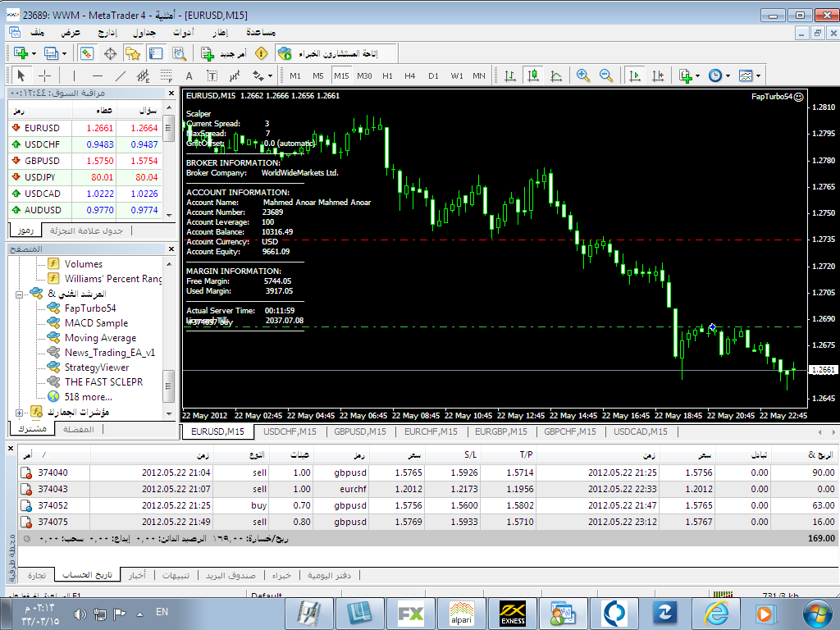Open the إدراج (Insert) menu
This screenshot has width=840, height=630.
(x=107, y=32)
